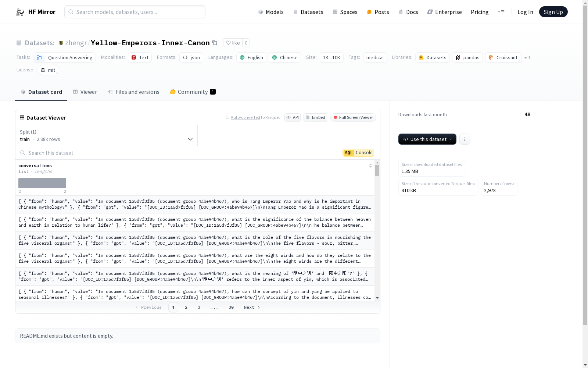Select the Text modality tag
Image resolution: width=588 pixels, height=368 pixels.
pyautogui.click(x=140, y=57)
